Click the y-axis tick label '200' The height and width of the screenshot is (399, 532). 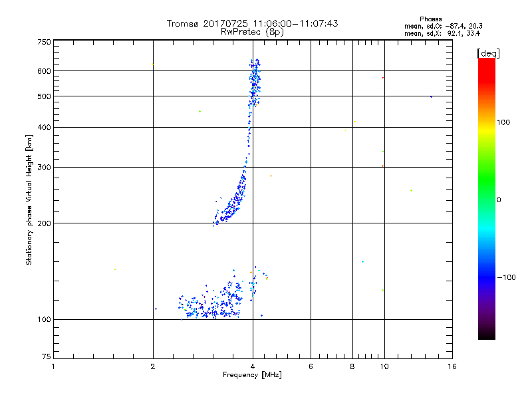coord(44,223)
